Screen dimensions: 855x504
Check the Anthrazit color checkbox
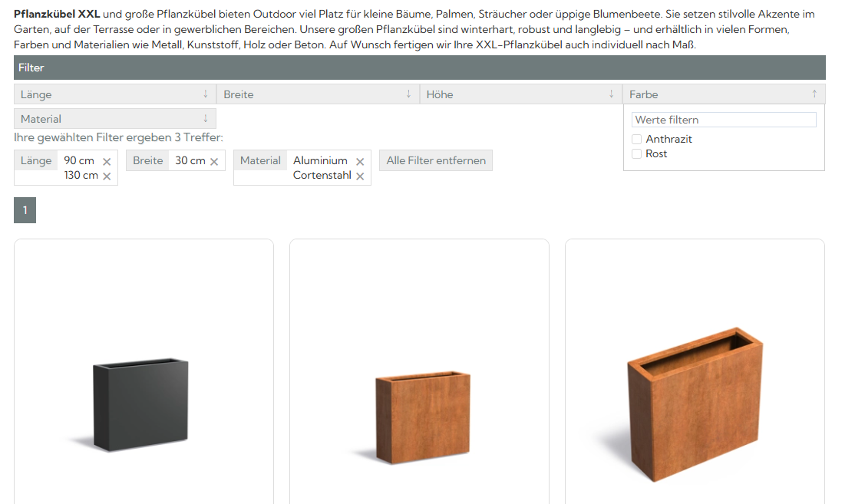[x=636, y=140]
